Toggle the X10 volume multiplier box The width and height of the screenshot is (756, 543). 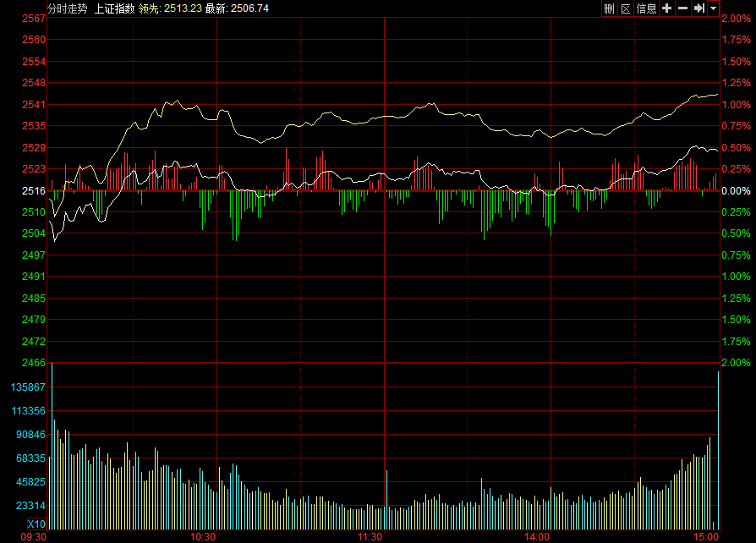pyautogui.click(x=36, y=524)
